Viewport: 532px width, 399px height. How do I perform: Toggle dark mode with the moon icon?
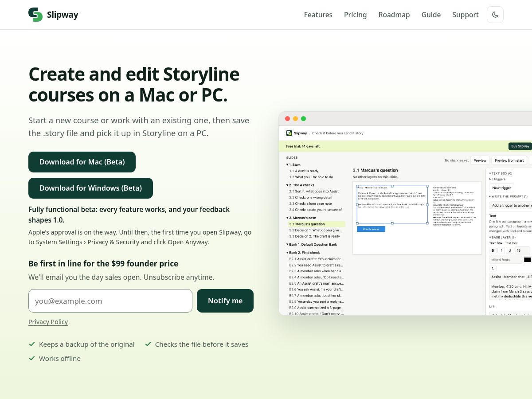pos(495,15)
